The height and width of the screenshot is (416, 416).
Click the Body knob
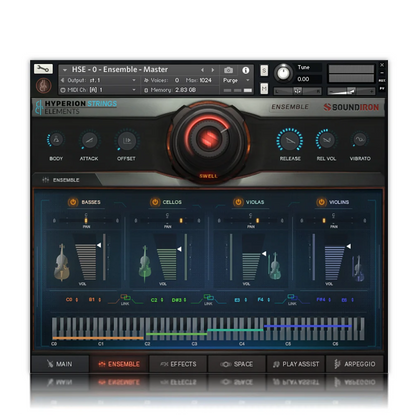[56, 140]
